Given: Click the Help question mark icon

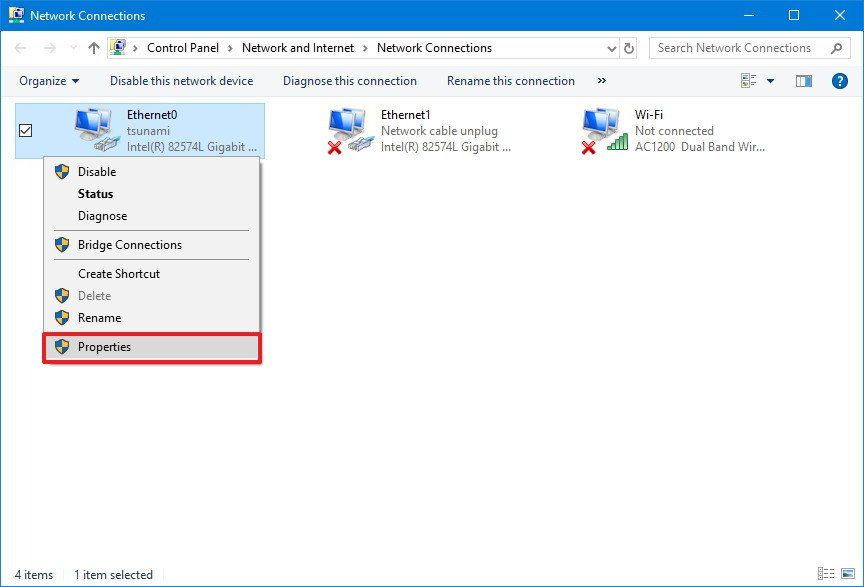Looking at the screenshot, I should [839, 81].
